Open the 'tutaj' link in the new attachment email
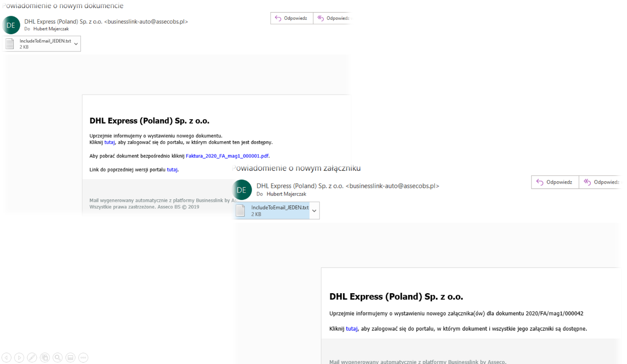627x364 pixels. [352, 329]
